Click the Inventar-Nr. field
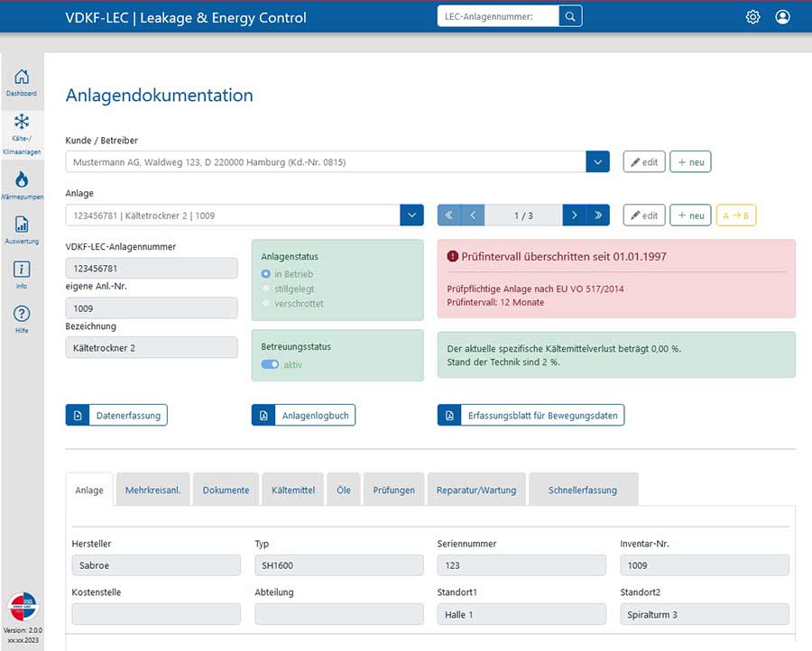This screenshot has width=812, height=651. 705,565
